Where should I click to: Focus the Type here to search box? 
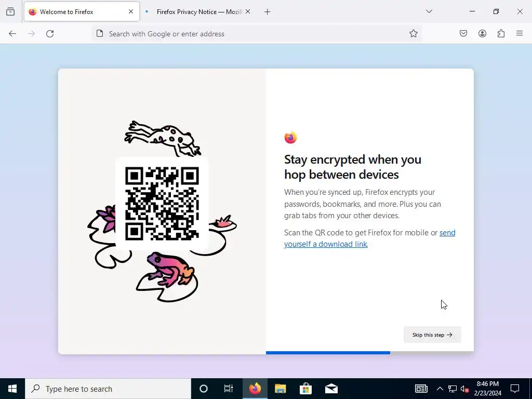(108, 389)
